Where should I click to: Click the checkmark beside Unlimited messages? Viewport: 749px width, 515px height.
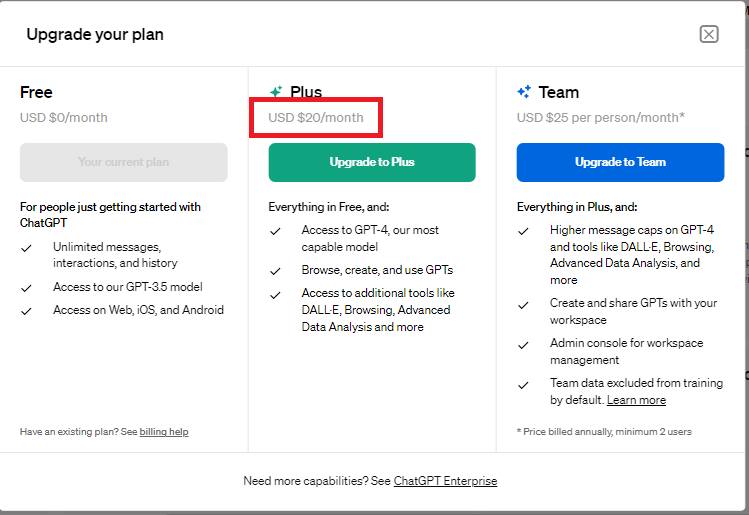point(26,248)
